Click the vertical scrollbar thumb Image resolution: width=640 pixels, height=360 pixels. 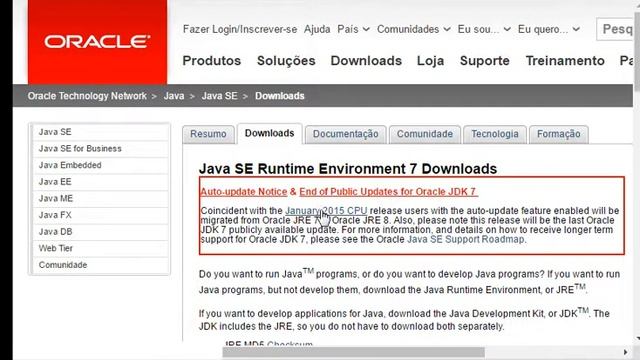pos(637,53)
